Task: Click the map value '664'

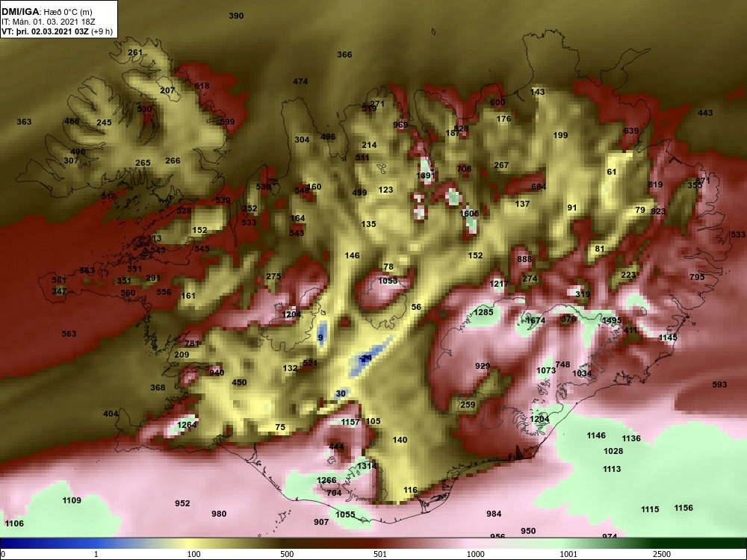Action: (x=539, y=187)
